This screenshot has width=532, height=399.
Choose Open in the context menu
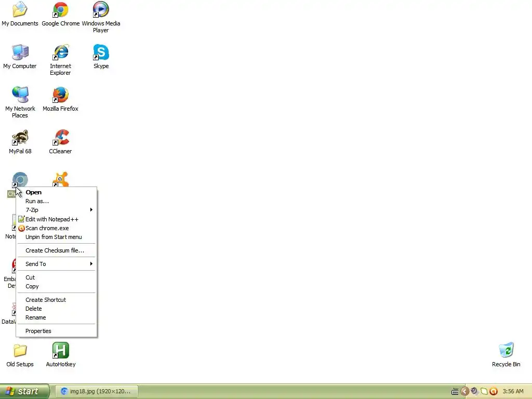click(56, 192)
